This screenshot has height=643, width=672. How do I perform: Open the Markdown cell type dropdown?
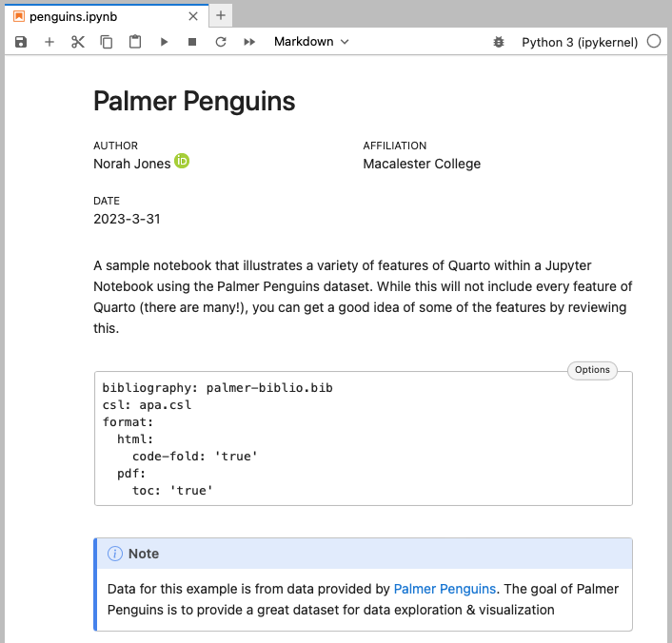[311, 42]
